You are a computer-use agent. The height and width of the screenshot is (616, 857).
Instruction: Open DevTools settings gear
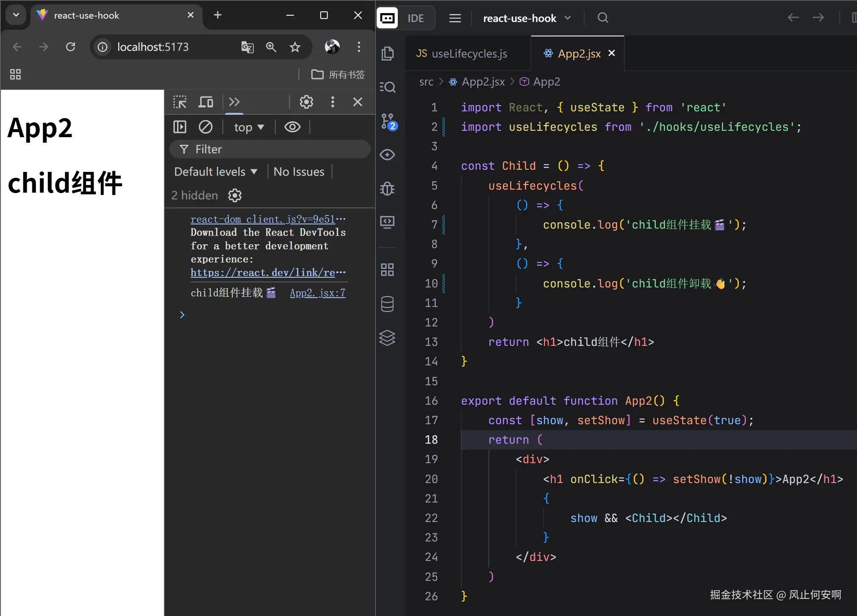click(306, 102)
